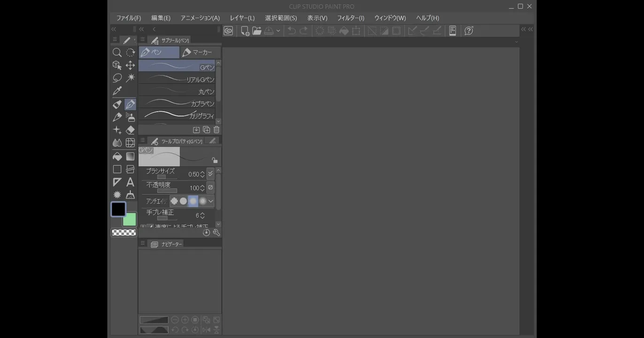Select the Gradient tool
Viewport: 644px width, 338px height.
click(x=130, y=156)
